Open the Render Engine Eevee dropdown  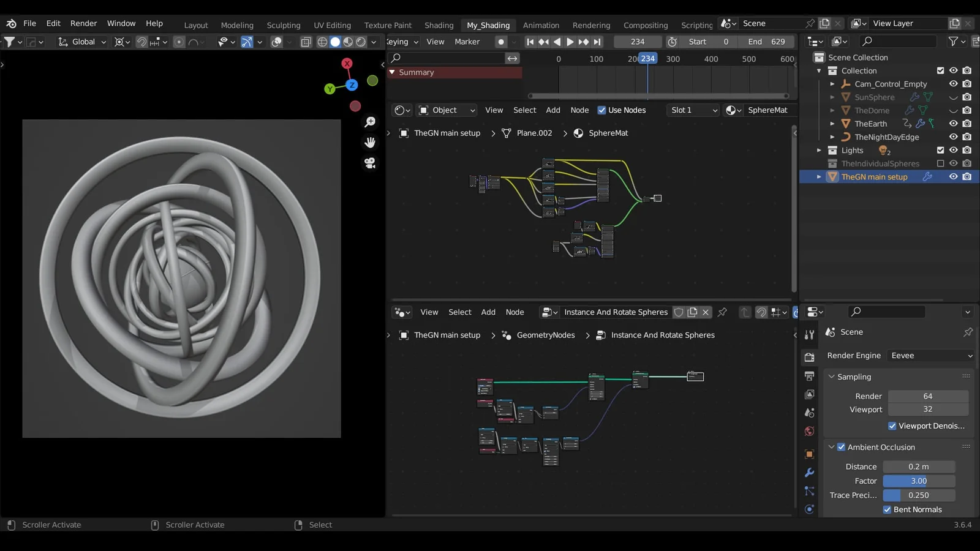point(930,356)
